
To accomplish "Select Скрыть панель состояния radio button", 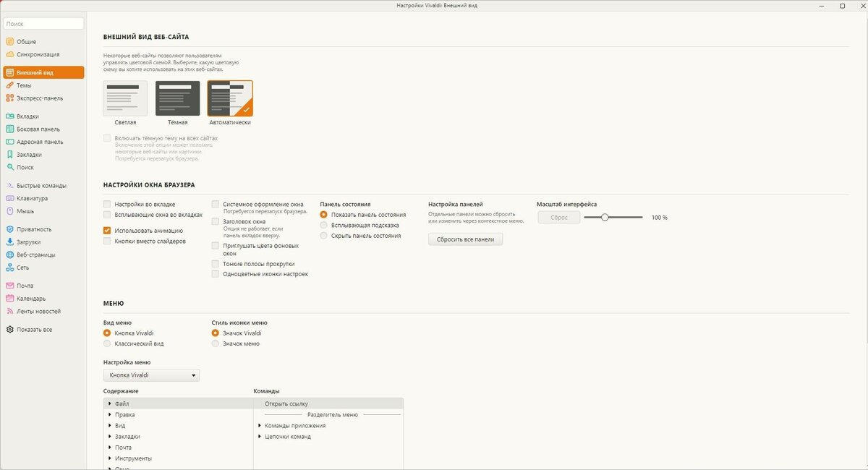I will 324,236.
